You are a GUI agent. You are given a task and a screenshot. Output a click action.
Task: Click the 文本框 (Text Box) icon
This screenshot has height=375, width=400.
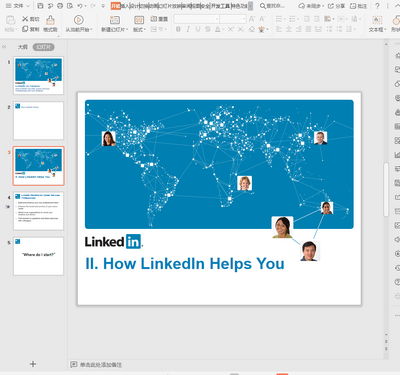click(377, 20)
